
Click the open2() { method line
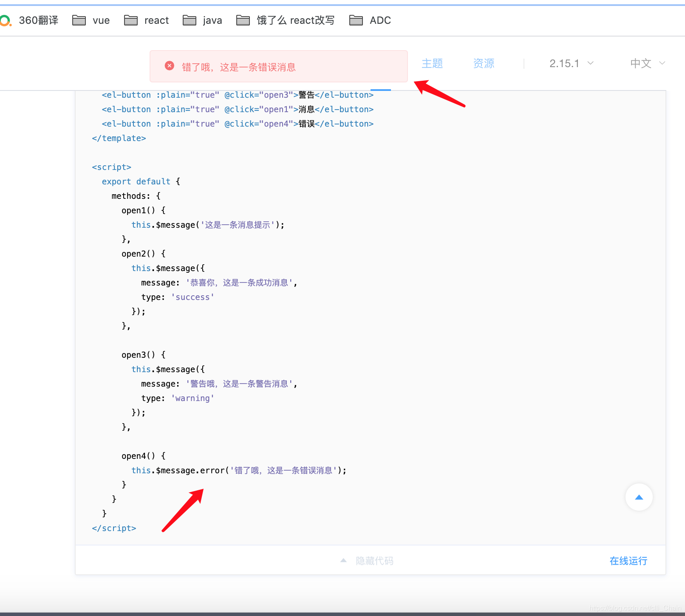click(x=144, y=254)
